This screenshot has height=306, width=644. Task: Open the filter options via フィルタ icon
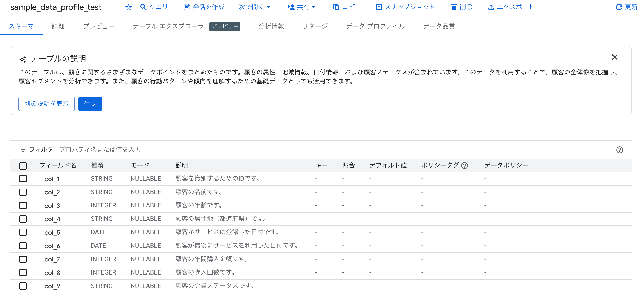[x=23, y=149]
